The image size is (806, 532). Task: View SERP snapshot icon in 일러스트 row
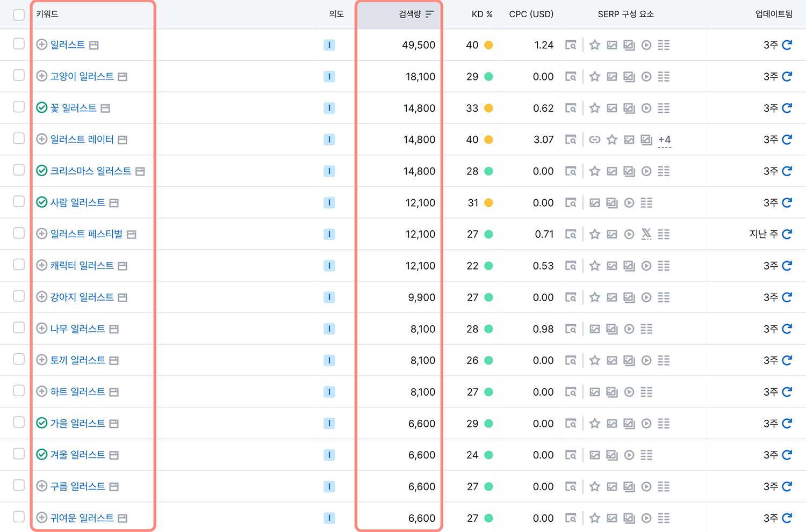coord(571,45)
